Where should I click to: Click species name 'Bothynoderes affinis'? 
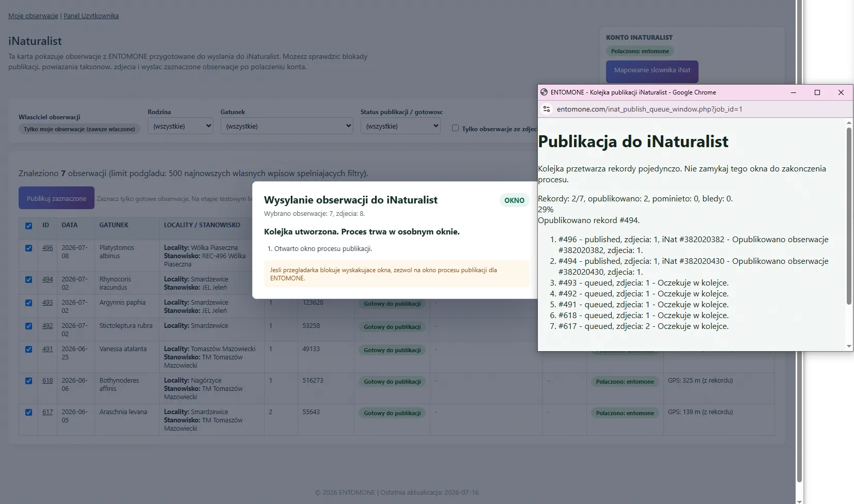(119, 385)
